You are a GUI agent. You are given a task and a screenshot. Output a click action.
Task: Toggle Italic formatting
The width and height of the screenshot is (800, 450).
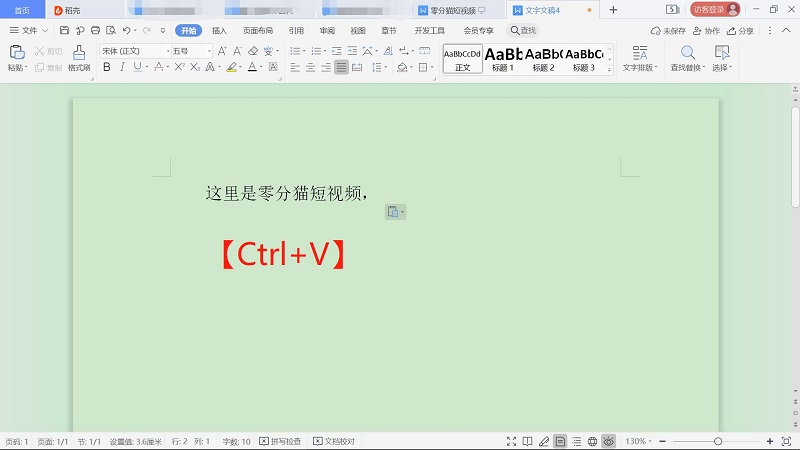pyautogui.click(x=123, y=67)
